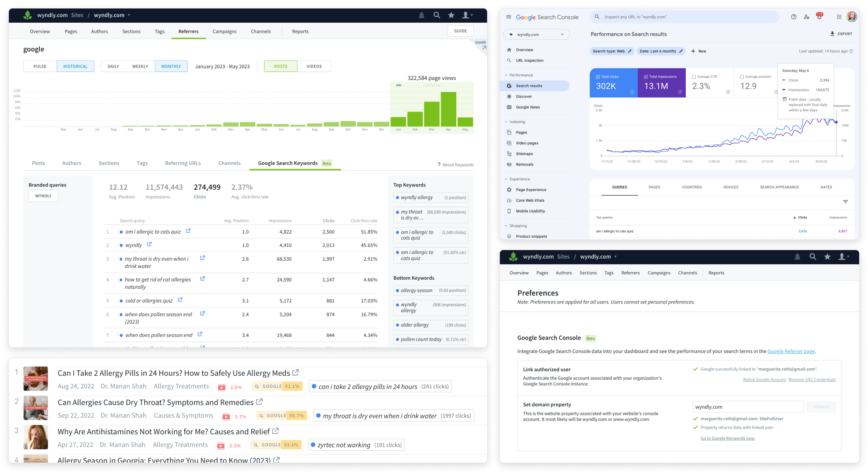
Task: Open wyndly.com property selector in Search Console
Action: point(537,35)
